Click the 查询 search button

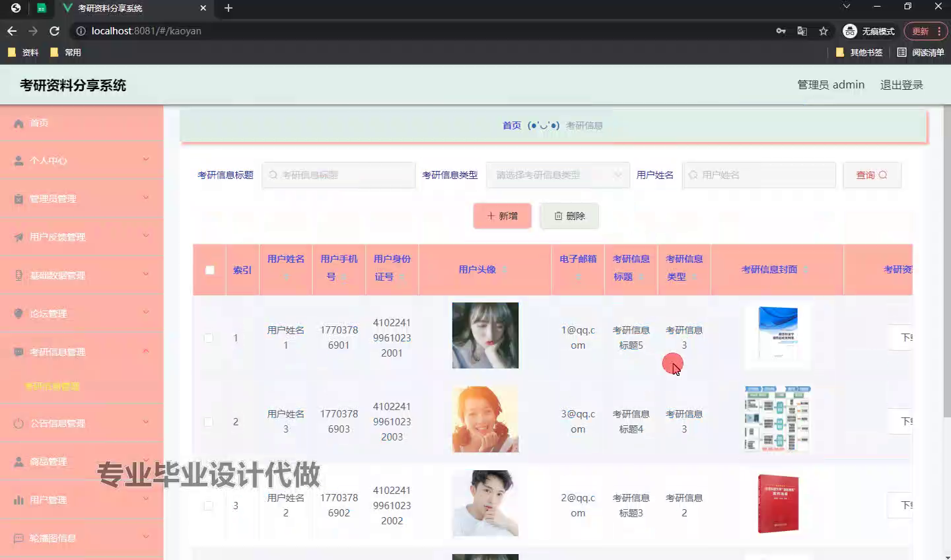(872, 175)
